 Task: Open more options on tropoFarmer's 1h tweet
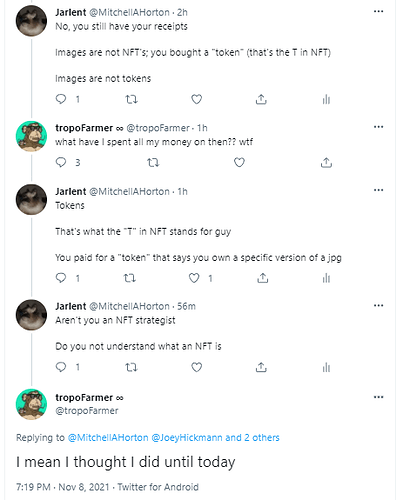point(378,127)
